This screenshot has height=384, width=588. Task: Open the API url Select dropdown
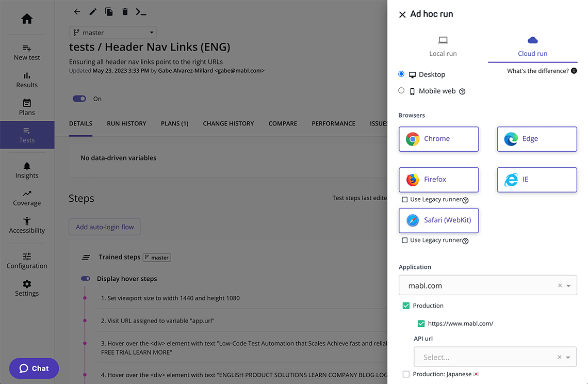pyautogui.click(x=495, y=357)
